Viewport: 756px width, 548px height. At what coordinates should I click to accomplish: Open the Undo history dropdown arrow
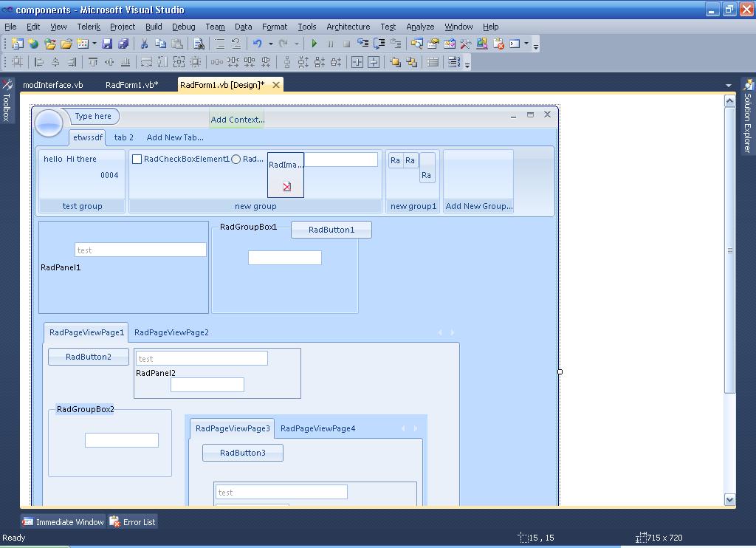point(270,44)
